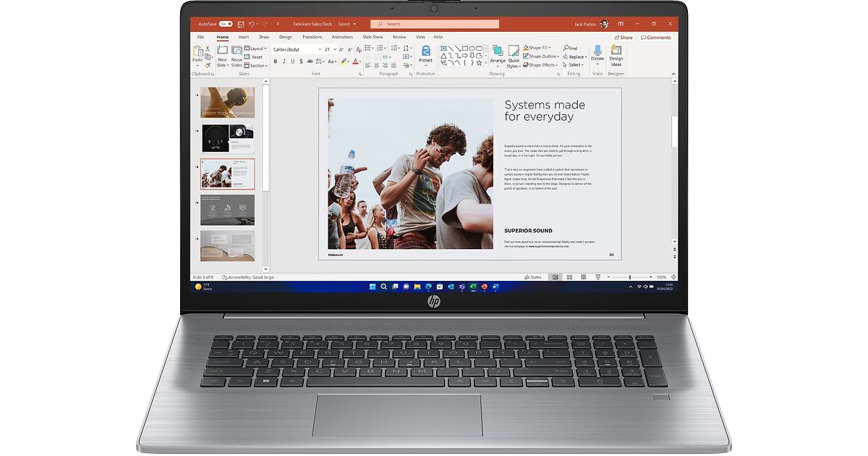
Task: Toggle Italic formatting
Action: click(x=284, y=62)
